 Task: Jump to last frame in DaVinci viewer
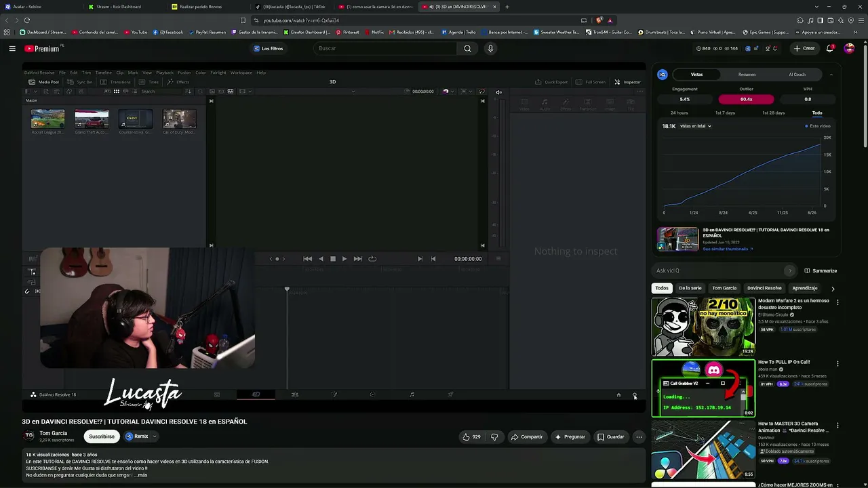pos(357,258)
